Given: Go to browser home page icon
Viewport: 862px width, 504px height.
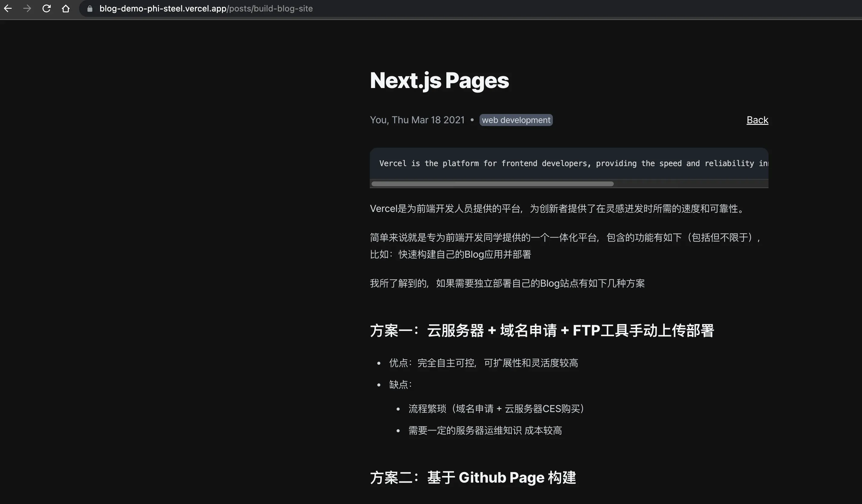Looking at the screenshot, I should tap(66, 8).
